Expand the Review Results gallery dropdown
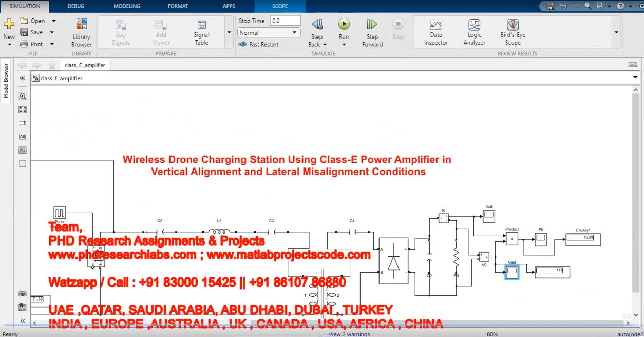This screenshot has width=644, height=337. (616, 32)
